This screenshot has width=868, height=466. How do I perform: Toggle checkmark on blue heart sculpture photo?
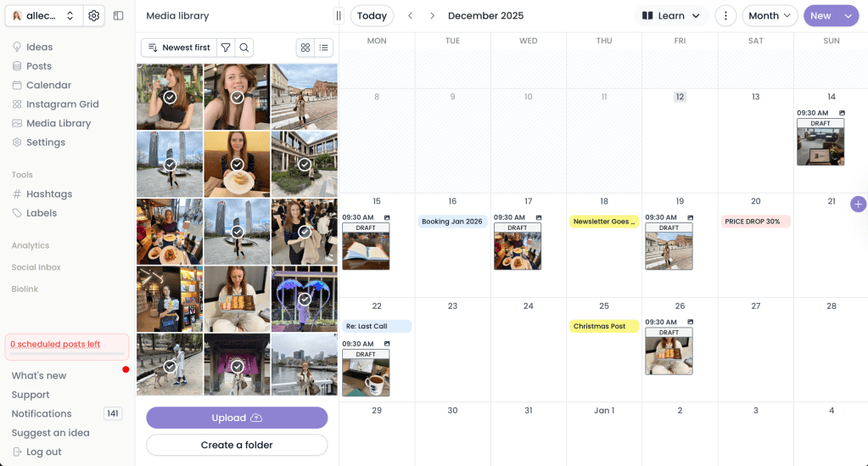pyautogui.click(x=305, y=300)
